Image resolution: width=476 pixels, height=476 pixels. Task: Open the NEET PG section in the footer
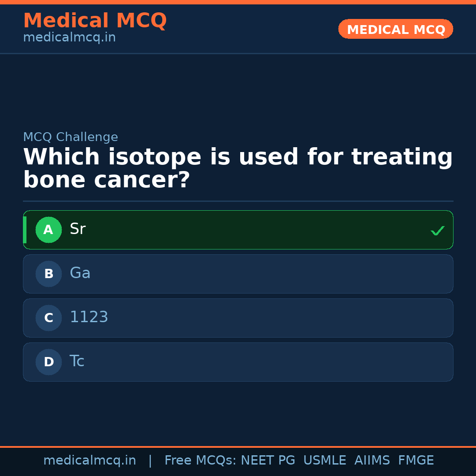[268, 460]
